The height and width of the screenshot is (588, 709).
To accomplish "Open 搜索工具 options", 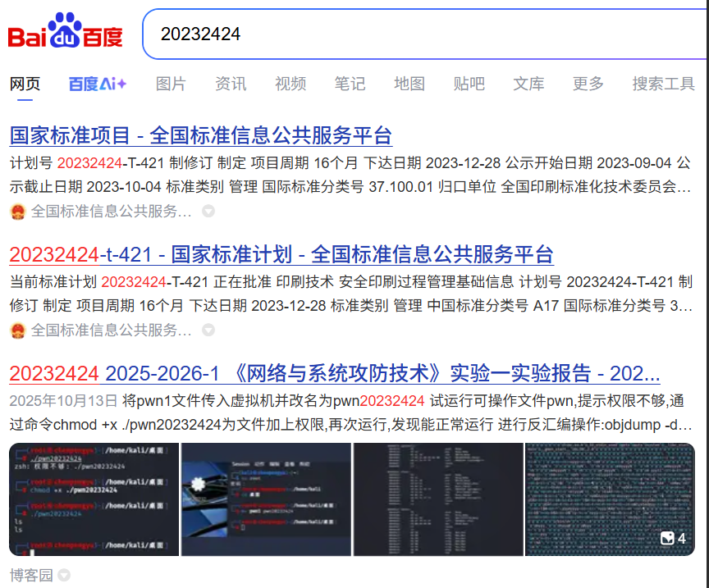I will click(663, 84).
